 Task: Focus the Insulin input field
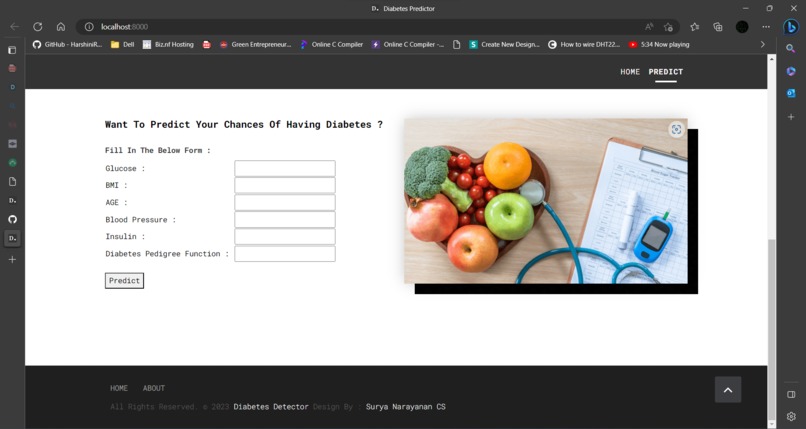tap(285, 236)
